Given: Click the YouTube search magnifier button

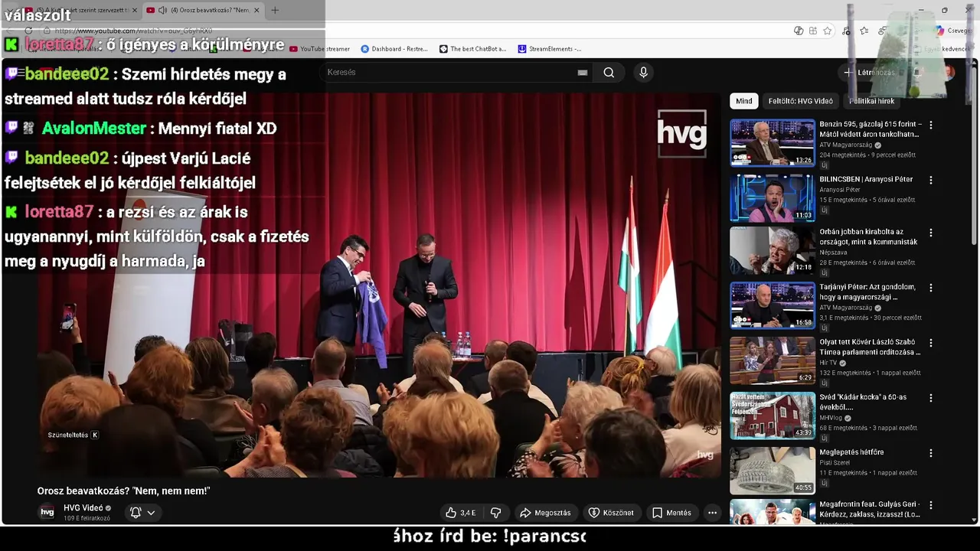Looking at the screenshot, I should click(609, 73).
